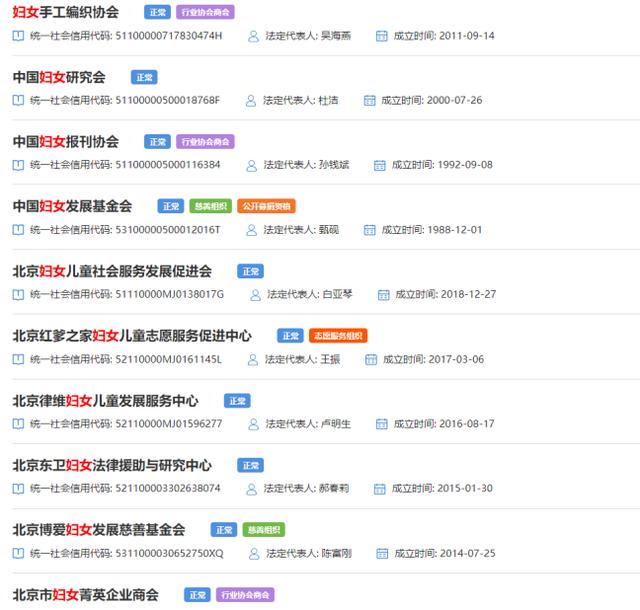Click person icon beside 法定代表人 白亚琴

coord(256,295)
